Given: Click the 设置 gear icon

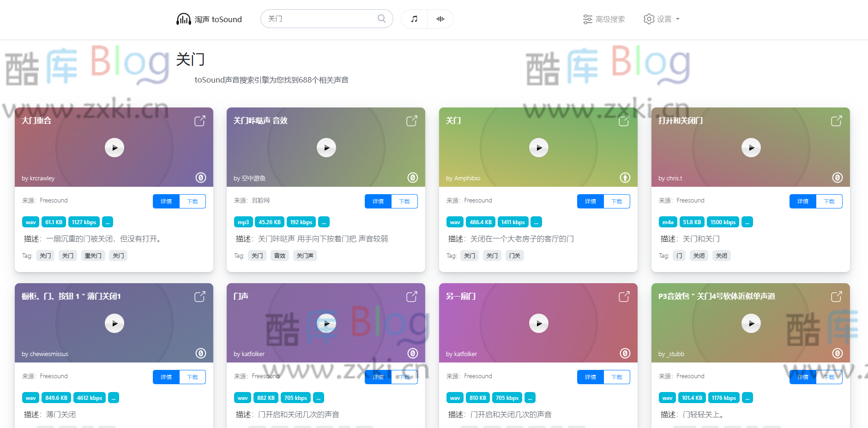Looking at the screenshot, I should pos(649,19).
